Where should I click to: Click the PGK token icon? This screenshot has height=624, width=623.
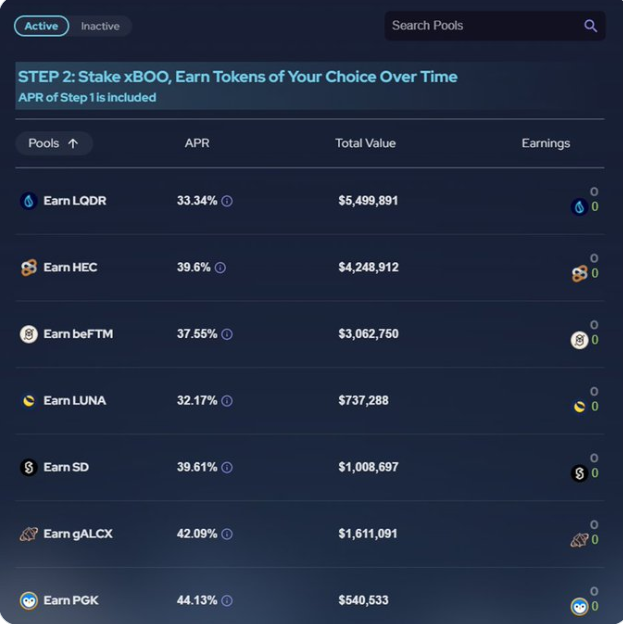pos(29,600)
